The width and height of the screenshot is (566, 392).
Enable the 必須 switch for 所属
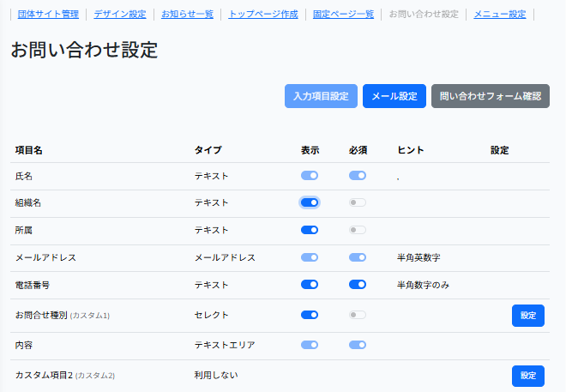coord(358,230)
